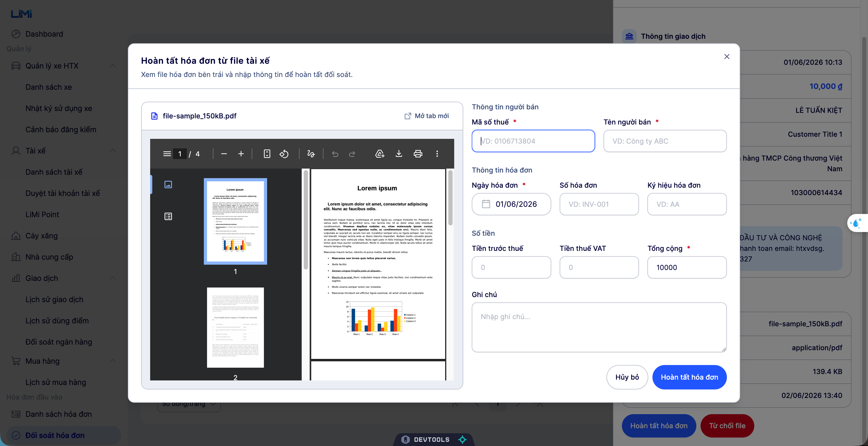Collapse the Quản lý xe HTX menu
The image size is (868, 446).
(x=112, y=66)
